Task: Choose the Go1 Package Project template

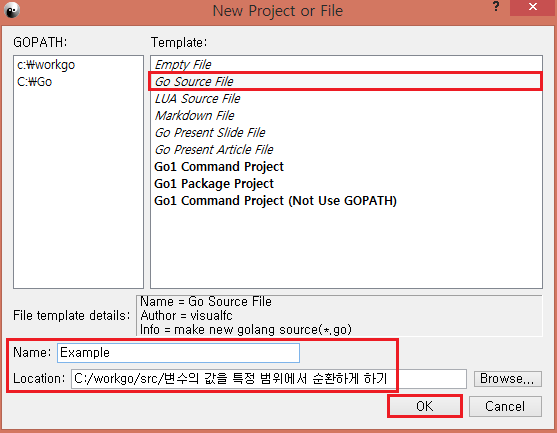Action: click(x=346, y=184)
